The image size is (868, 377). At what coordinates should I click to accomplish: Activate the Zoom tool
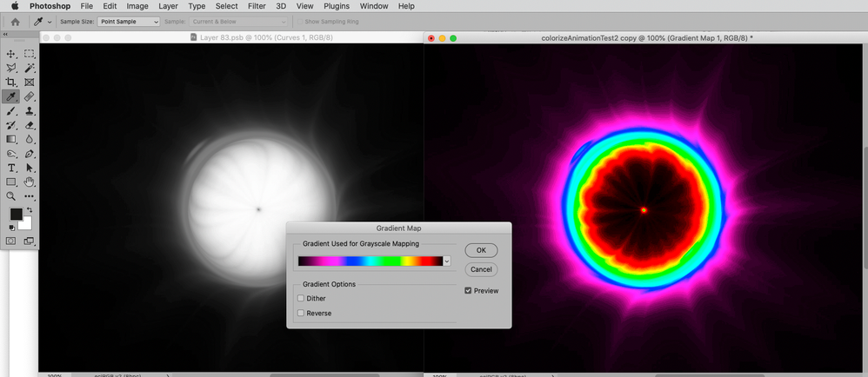tap(11, 196)
